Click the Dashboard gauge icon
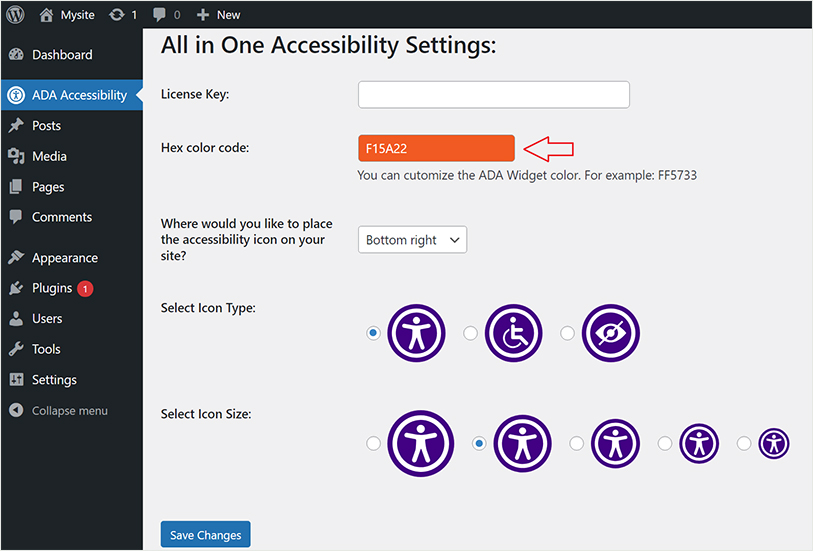Screen dimensions: 813x551 click(x=16, y=54)
